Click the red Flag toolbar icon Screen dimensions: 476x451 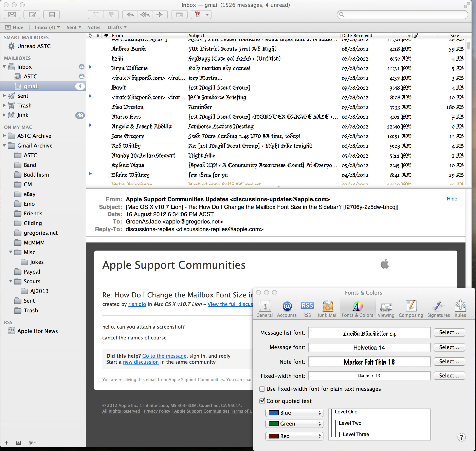pyautogui.click(x=198, y=15)
